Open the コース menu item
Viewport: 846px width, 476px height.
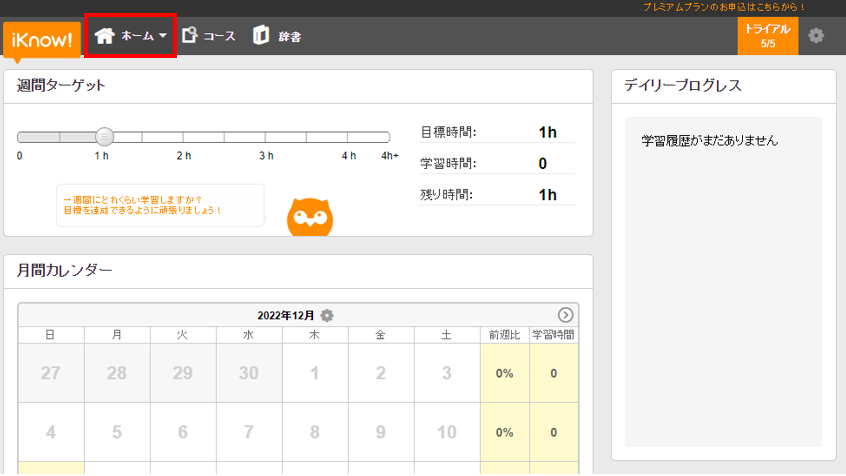[219, 36]
